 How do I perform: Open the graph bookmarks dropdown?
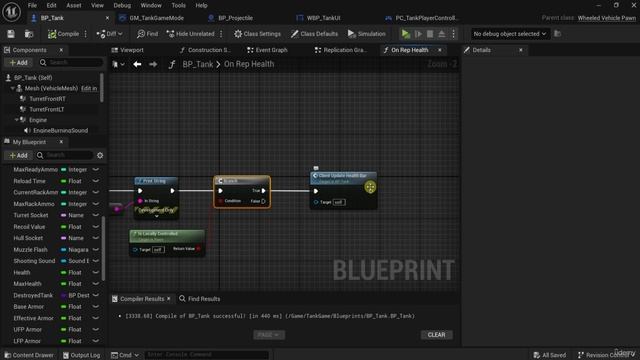pyautogui.click(x=118, y=64)
